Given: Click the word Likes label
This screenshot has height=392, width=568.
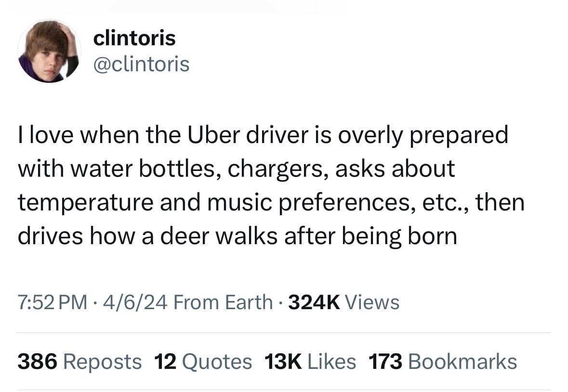Looking at the screenshot, I should pos(331,362).
